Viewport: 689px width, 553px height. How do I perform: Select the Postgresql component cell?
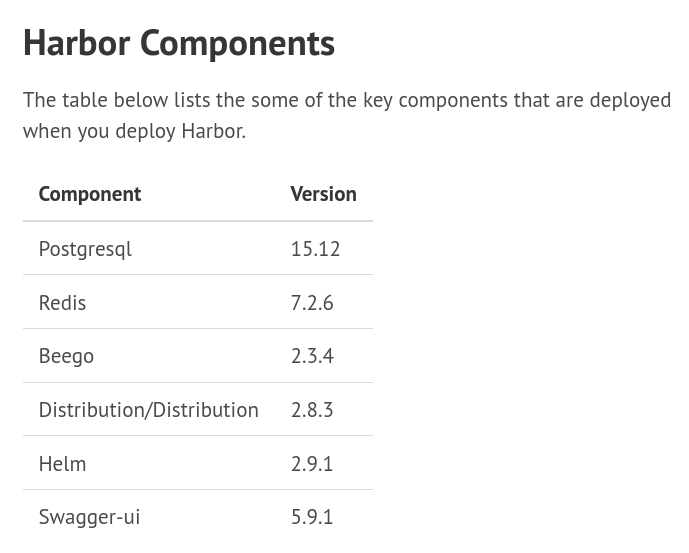[85, 249]
